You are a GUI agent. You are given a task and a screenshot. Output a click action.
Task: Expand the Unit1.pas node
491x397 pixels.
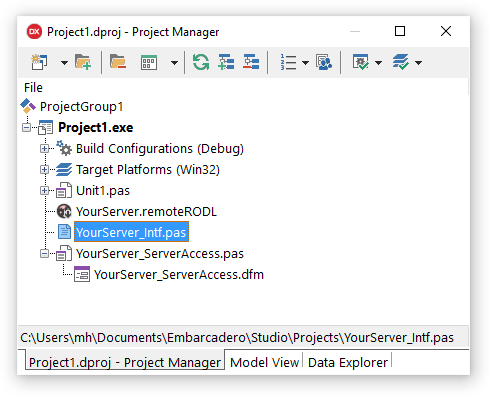pos(44,191)
